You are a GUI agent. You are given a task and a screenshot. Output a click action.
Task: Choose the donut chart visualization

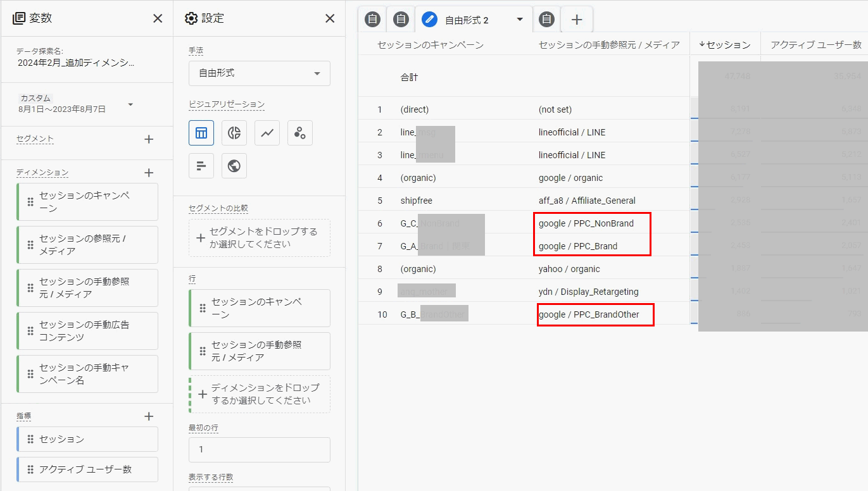pos(234,133)
